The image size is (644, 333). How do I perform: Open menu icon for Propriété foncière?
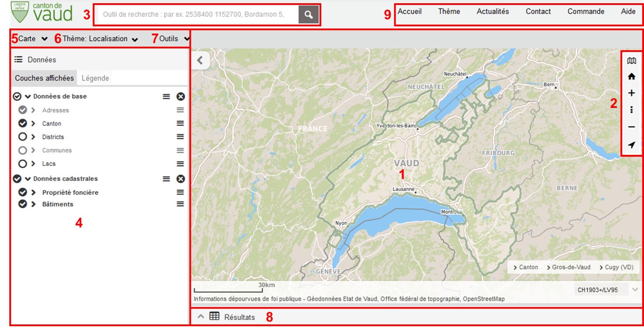point(180,192)
